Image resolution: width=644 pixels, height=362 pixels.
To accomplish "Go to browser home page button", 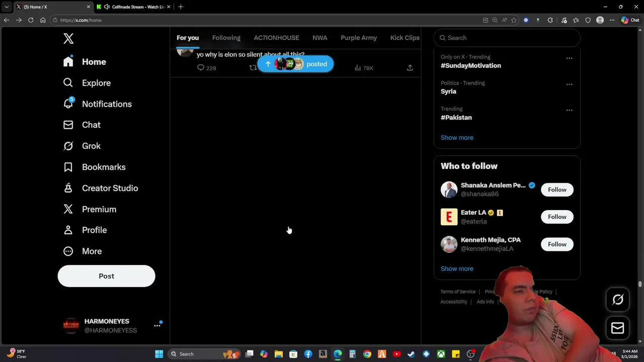I will point(43,20).
